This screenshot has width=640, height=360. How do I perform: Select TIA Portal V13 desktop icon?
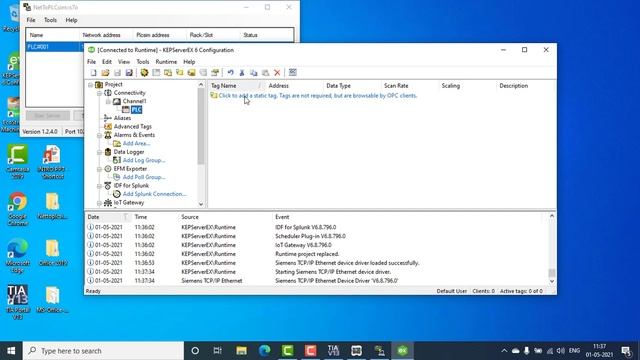point(18,301)
